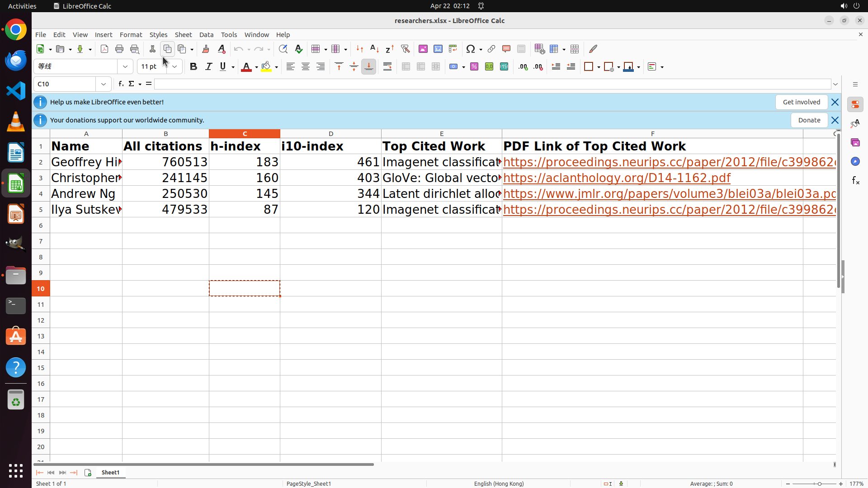Click the Clone Formatting paintbrush icon
Viewport: 868px width, 488px height.
click(206, 49)
